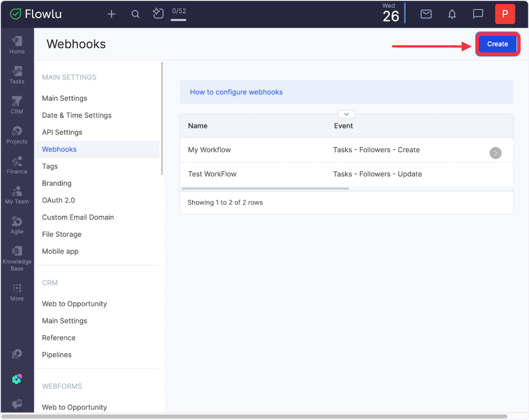Screen dimensions: 529x420
Task: Click the Create webhook button
Action: 497,44
